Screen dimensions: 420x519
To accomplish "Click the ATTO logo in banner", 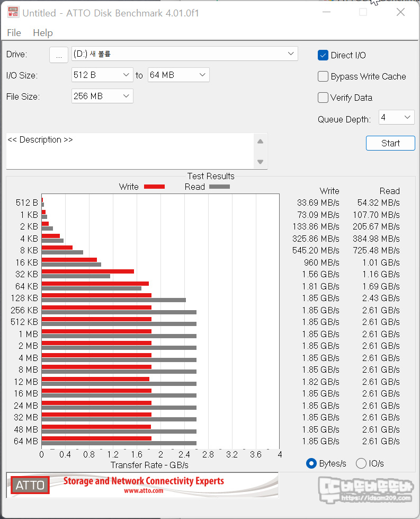I will (x=30, y=485).
